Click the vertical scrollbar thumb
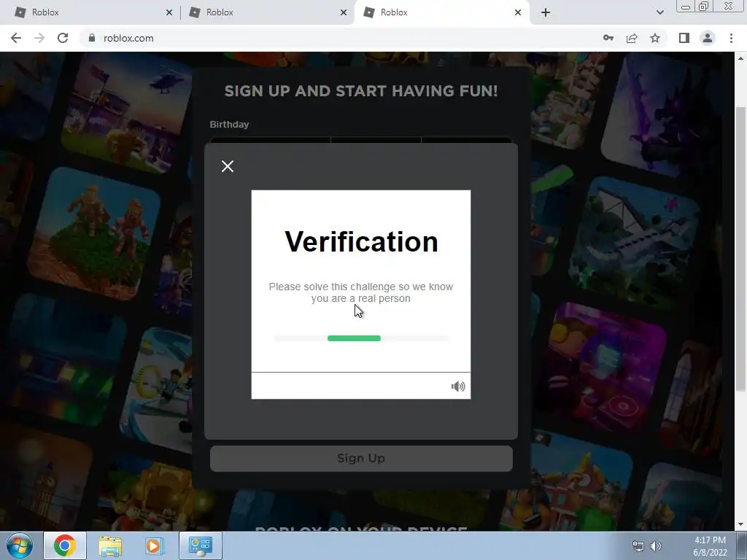 (x=741, y=248)
